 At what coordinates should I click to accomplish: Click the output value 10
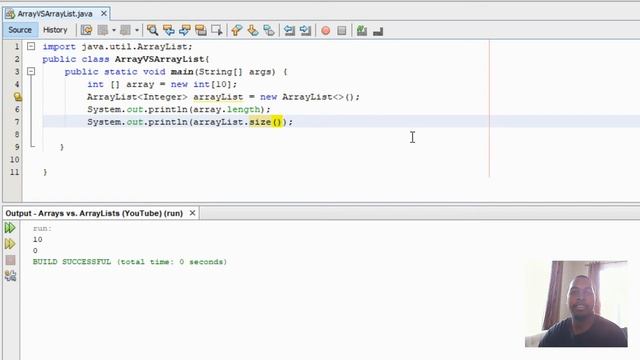[38, 240]
